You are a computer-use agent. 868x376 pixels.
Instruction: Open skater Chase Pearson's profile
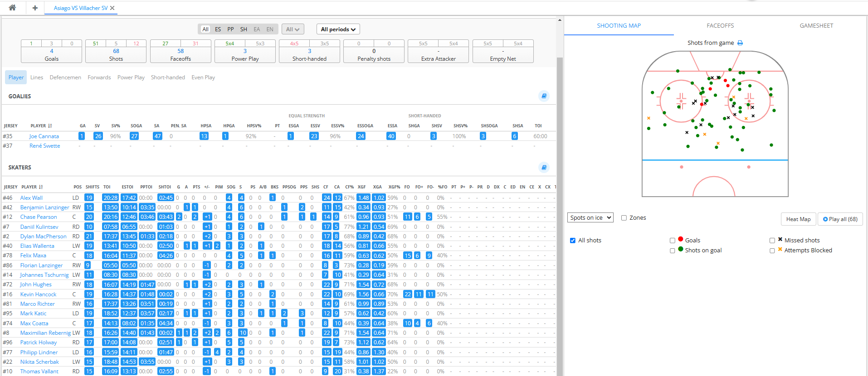[x=39, y=217]
